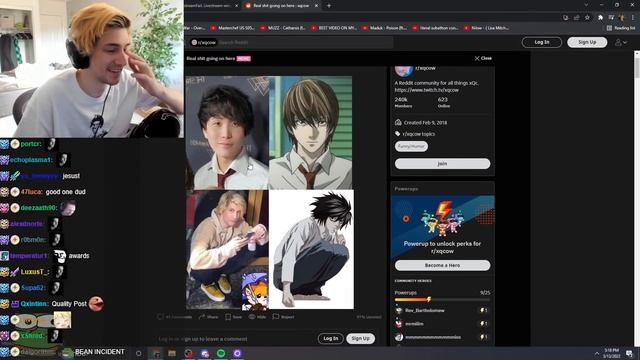Open the browser extensions puzzle icon

[600, 18]
